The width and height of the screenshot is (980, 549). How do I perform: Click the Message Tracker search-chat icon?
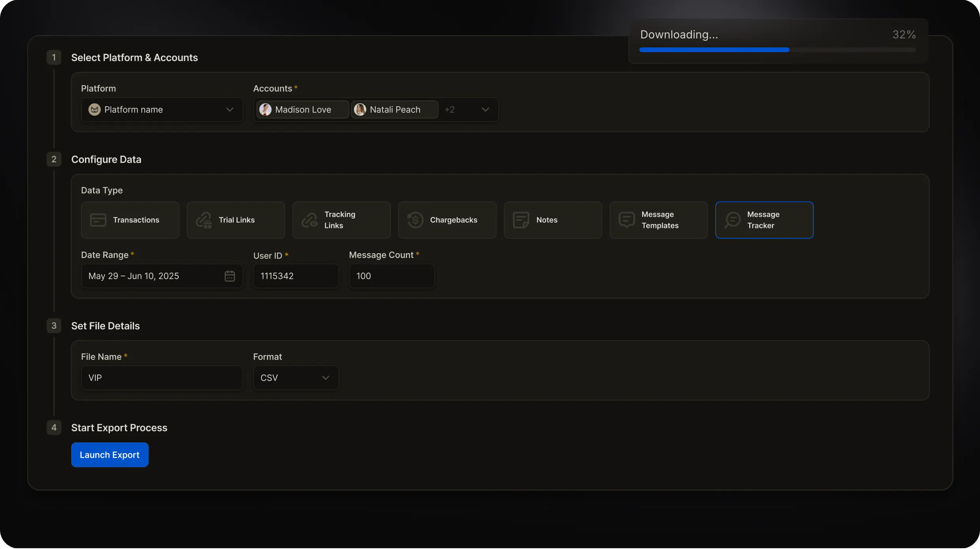(733, 220)
